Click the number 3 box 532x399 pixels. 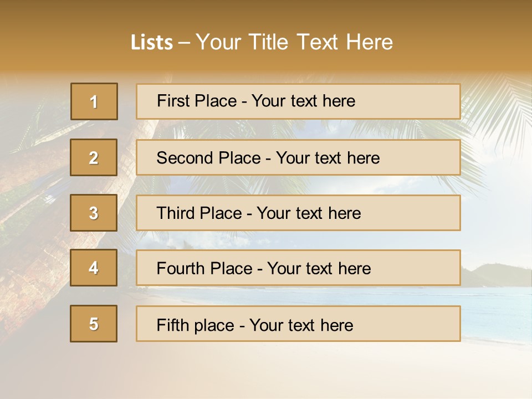(x=94, y=213)
